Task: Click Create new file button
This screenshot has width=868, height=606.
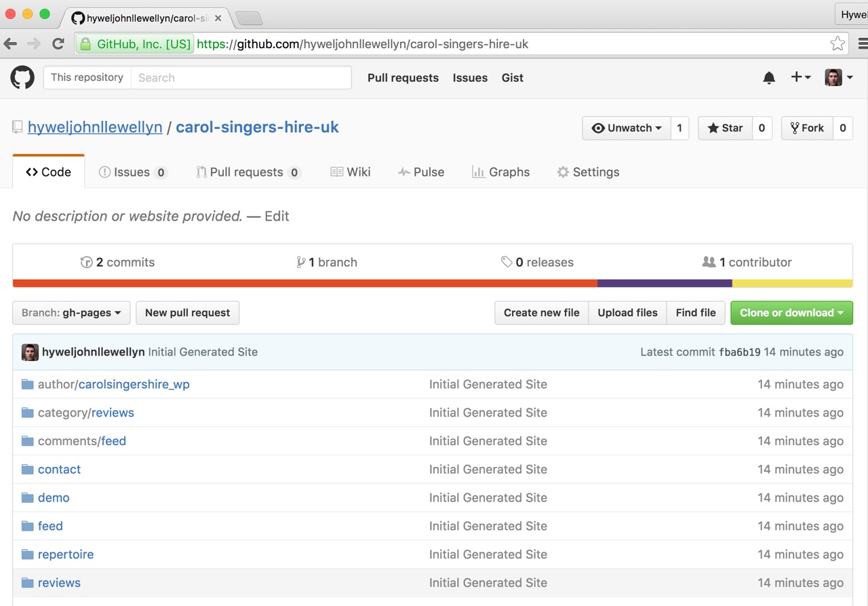Action: pos(541,313)
